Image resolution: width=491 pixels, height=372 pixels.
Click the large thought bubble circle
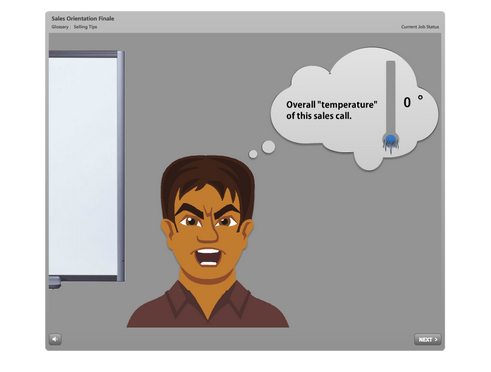(x=268, y=147)
